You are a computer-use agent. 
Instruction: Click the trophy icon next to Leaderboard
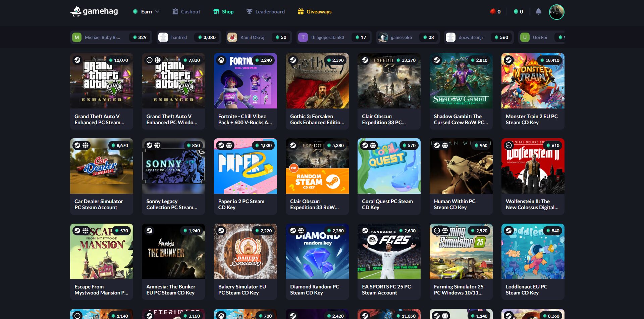[248, 11]
